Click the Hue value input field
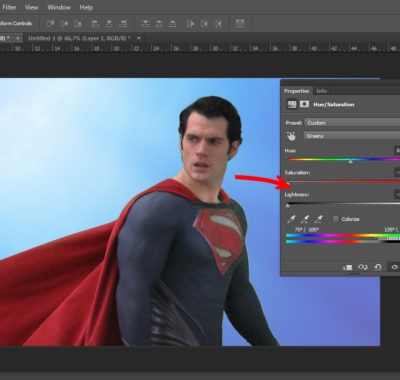Image resolution: width=400 pixels, height=380 pixels. tap(397, 151)
